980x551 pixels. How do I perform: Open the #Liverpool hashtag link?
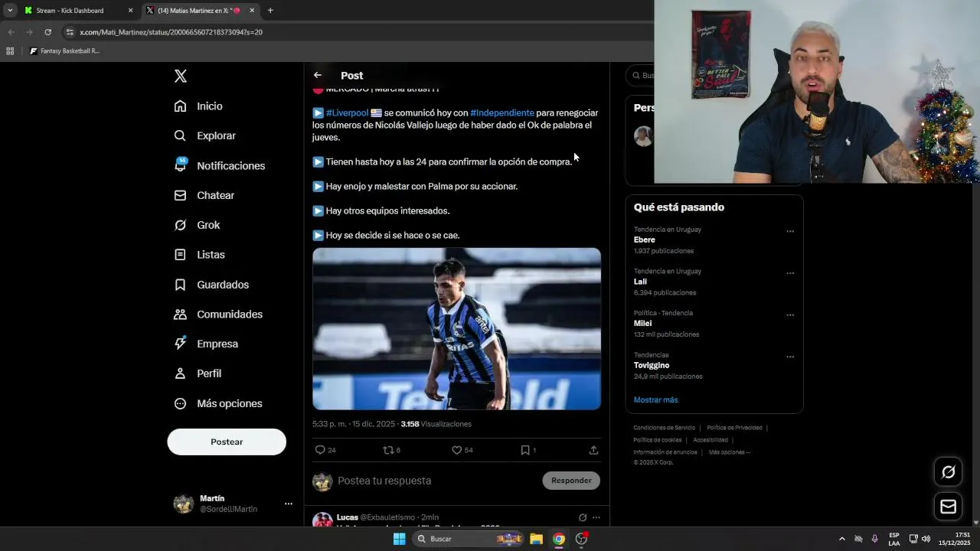347,112
